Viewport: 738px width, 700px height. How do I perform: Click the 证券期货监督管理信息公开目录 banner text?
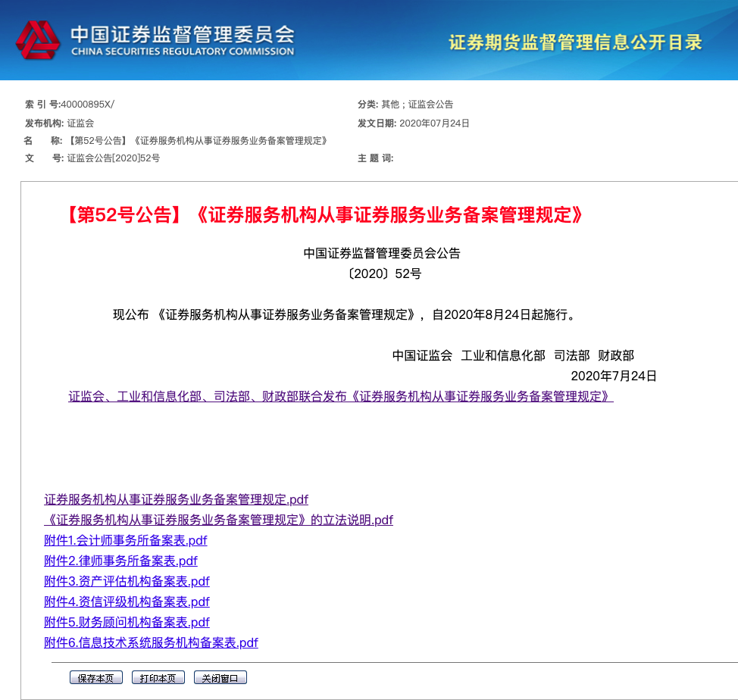click(x=575, y=42)
